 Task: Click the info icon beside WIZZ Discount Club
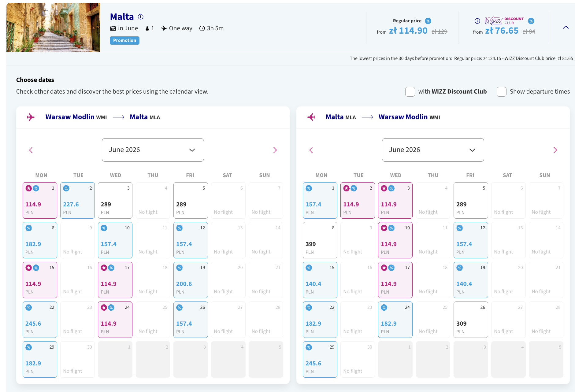477,21
